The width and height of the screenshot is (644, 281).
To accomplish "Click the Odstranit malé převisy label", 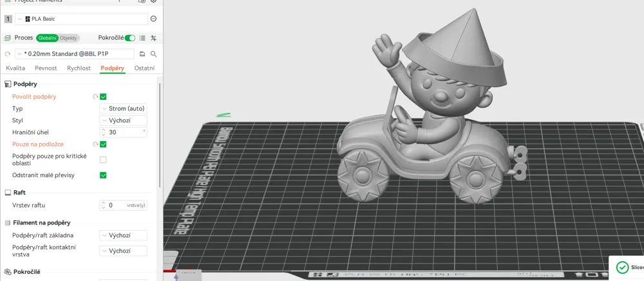I will (43, 175).
